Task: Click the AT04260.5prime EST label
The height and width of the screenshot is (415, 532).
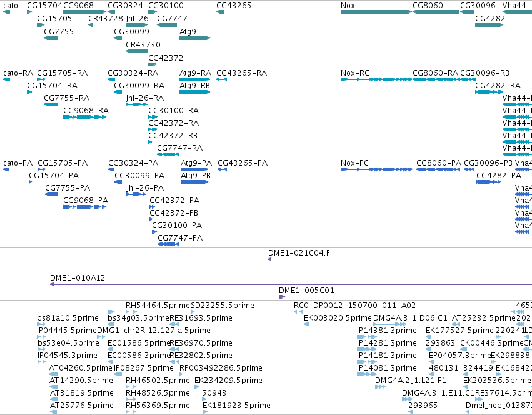Action: (x=81, y=368)
